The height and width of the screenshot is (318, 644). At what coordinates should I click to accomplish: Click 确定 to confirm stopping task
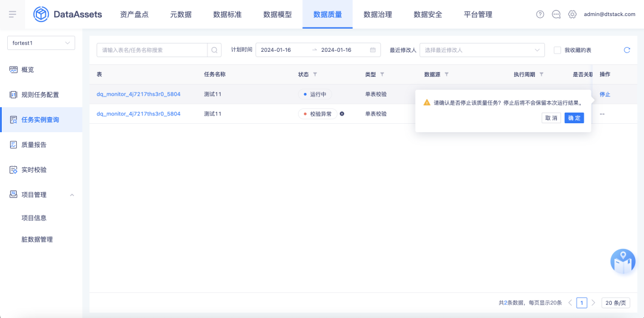[x=574, y=118]
